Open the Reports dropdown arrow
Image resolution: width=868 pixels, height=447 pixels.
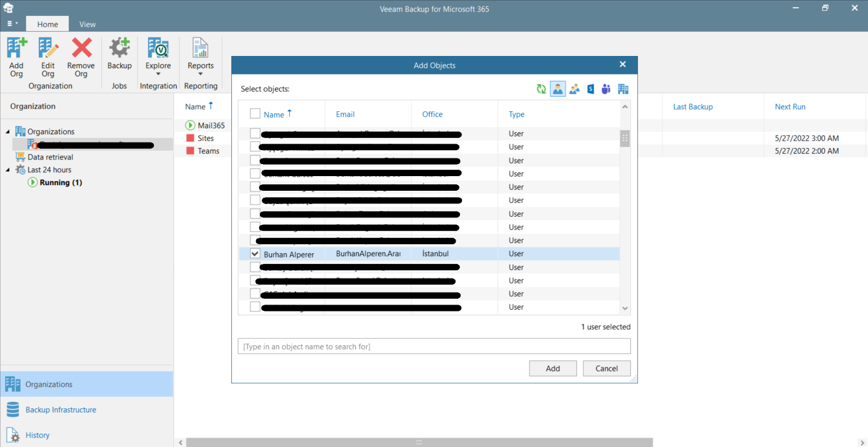[201, 74]
